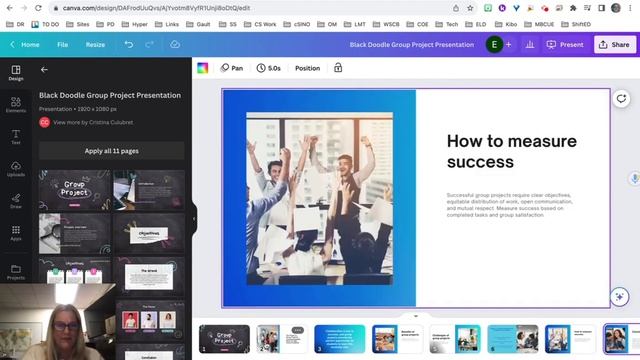
Task: Select slide 1 thumbnail in the filmstrip
Action: (224, 339)
